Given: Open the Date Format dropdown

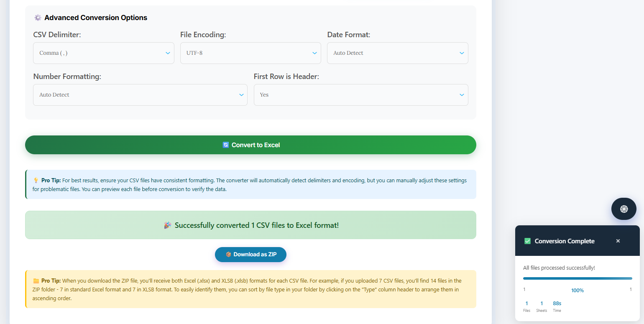Looking at the screenshot, I should [x=397, y=53].
